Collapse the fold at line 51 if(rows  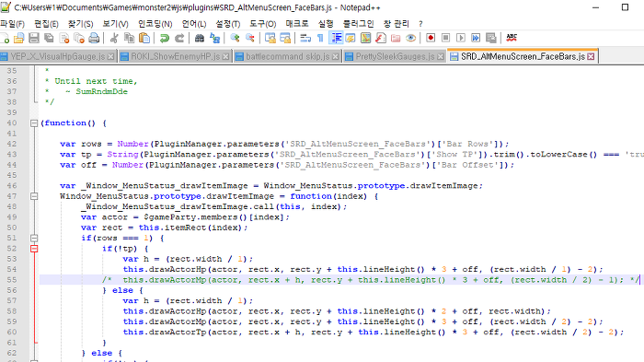tap(34, 239)
